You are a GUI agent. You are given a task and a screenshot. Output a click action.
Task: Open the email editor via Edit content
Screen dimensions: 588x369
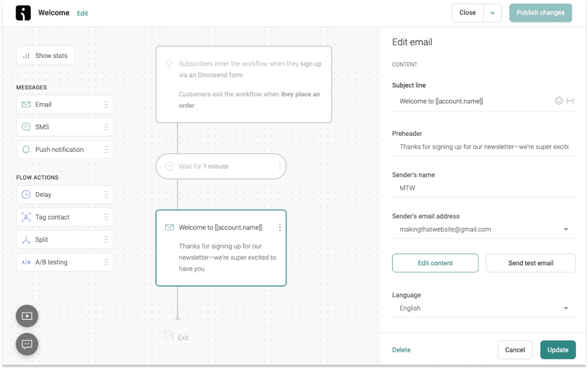click(435, 263)
